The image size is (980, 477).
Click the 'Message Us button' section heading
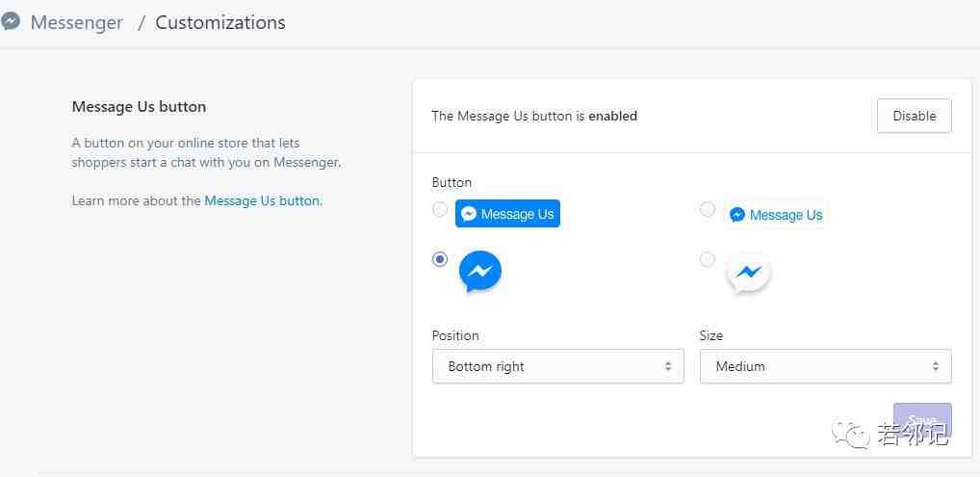[139, 106]
